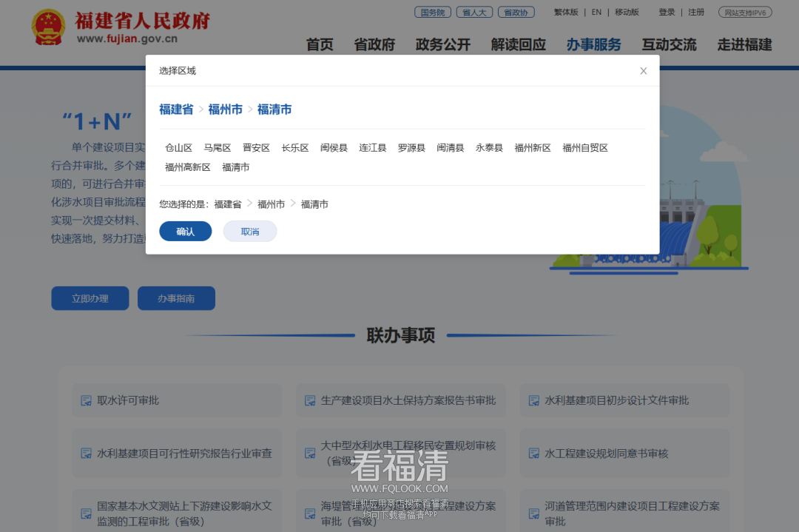Switch to EN language version
Screen dimensions: 799x532
click(x=596, y=13)
